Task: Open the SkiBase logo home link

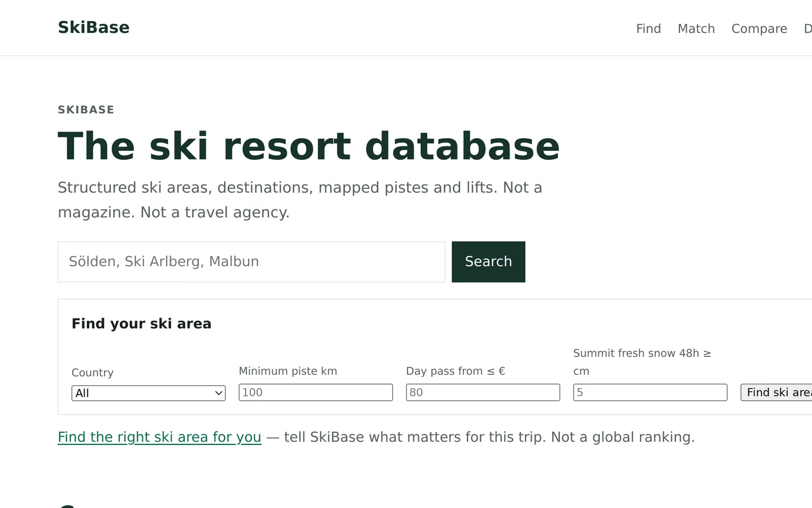Action: [x=93, y=27]
